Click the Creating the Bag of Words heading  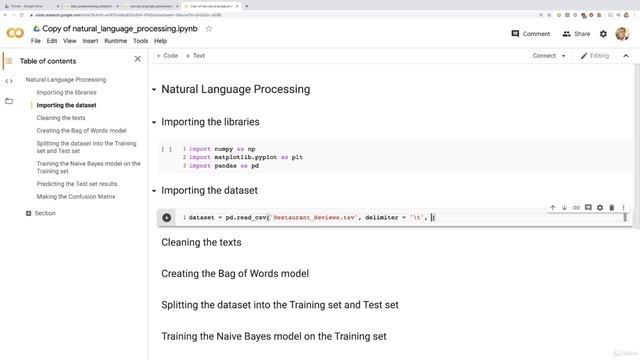235,273
